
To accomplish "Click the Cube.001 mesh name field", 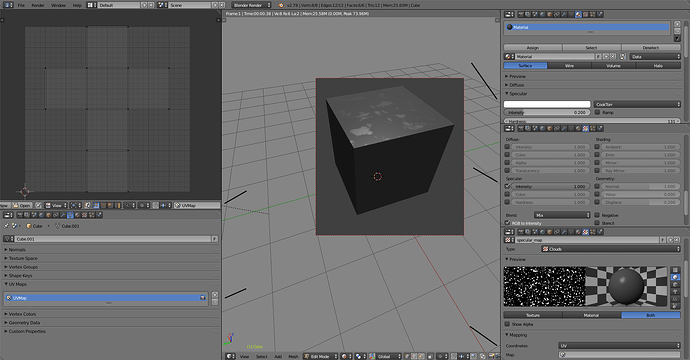I will [113, 239].
